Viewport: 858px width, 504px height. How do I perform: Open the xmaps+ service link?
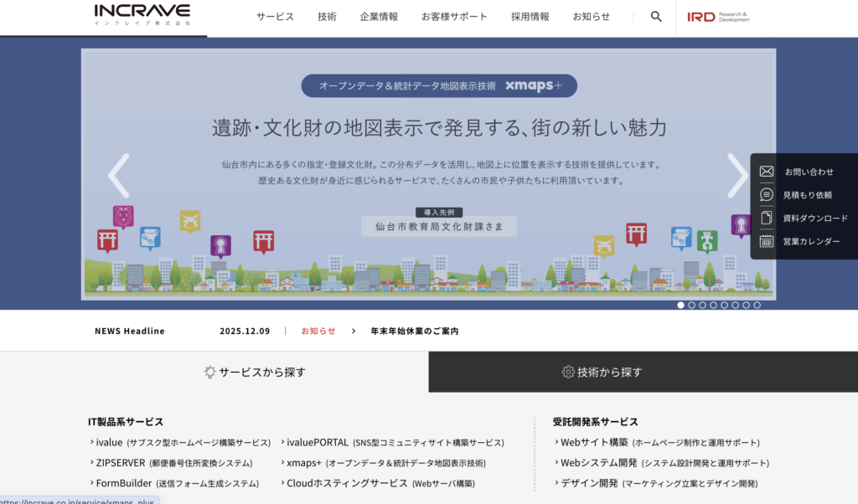tap(304, 463)
